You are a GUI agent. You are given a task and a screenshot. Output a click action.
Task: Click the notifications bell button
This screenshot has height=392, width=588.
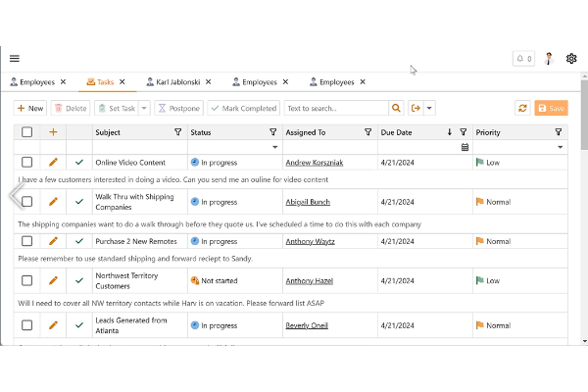[523, 59]
